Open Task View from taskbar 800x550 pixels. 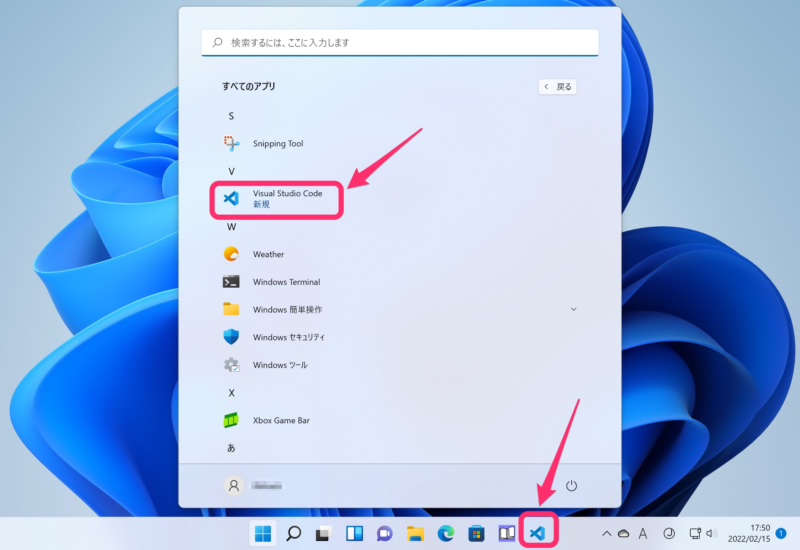click(323, 534)
